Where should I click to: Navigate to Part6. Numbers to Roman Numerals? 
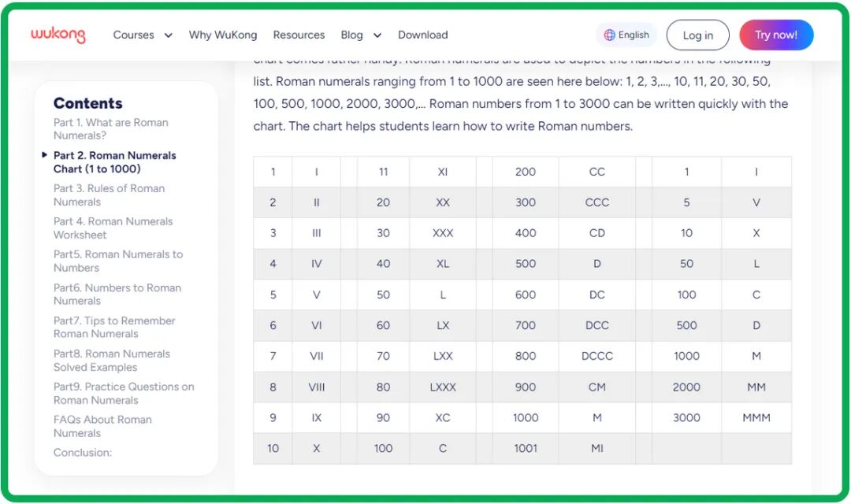tap(117, 295)
